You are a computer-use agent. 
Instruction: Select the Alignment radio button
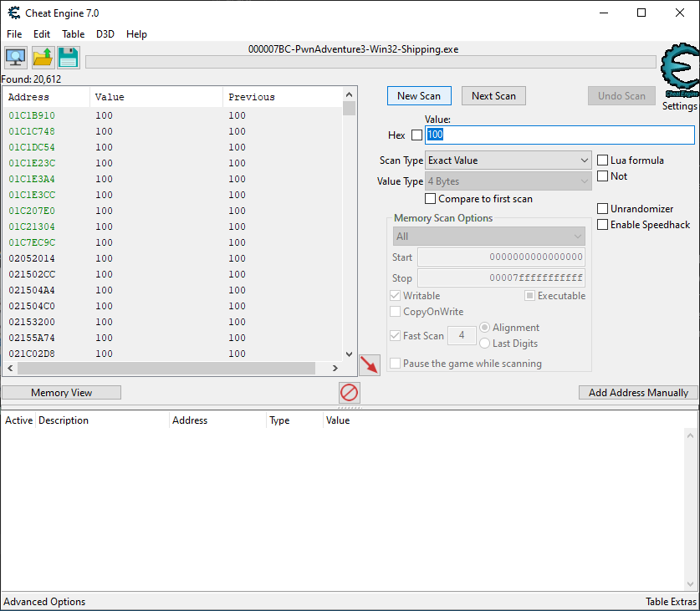coord(485,328)
